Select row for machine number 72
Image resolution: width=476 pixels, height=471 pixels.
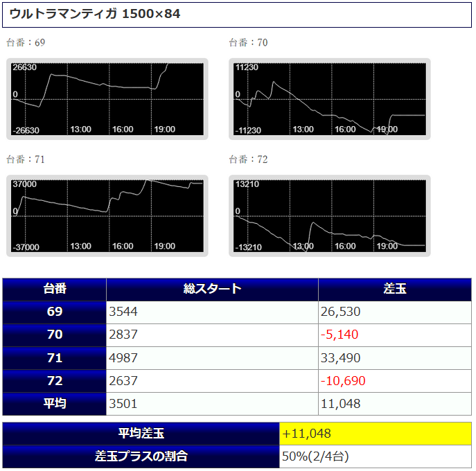(x=55, y=381)
